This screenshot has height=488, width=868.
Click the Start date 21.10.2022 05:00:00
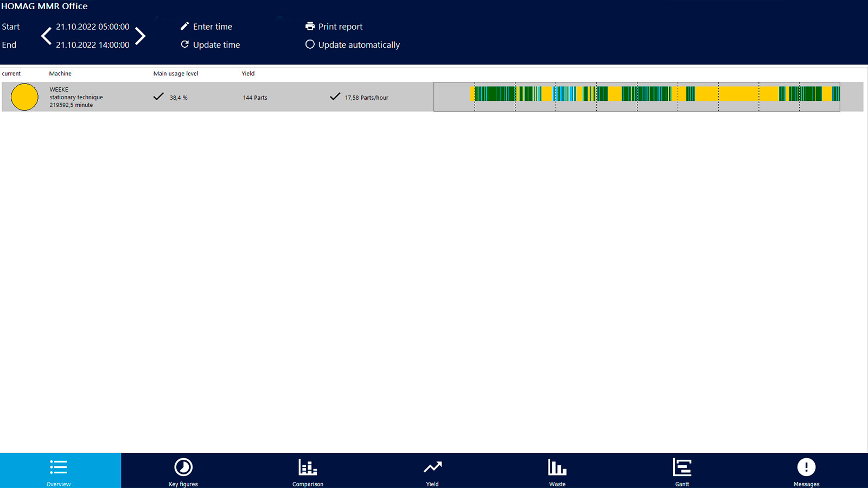tap(93, 27)
